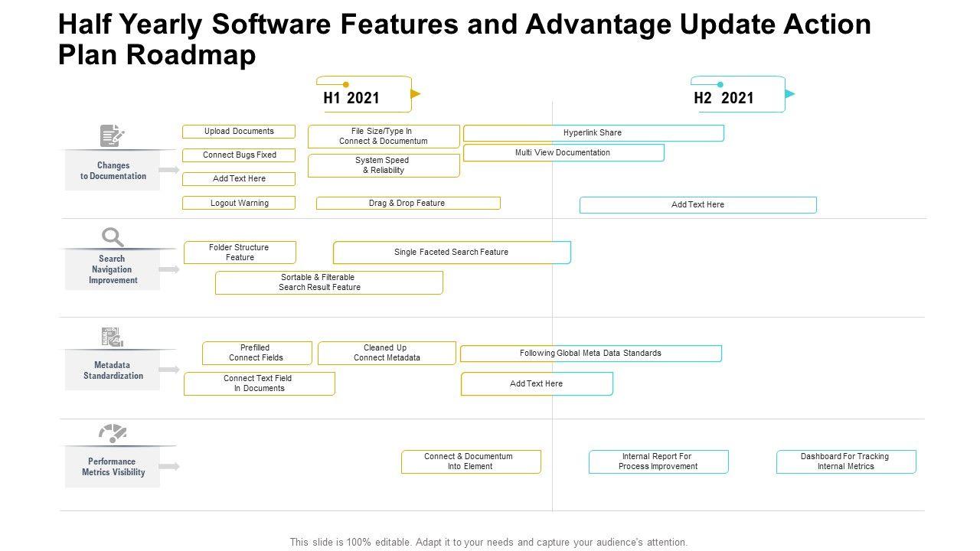Click the Search Navigation Improvement category label
980x551 pixels.
tap(113, 269)
